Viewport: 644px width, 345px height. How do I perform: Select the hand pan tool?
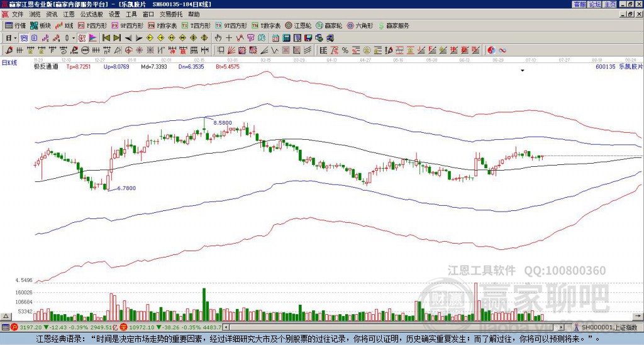click(218, 38)
